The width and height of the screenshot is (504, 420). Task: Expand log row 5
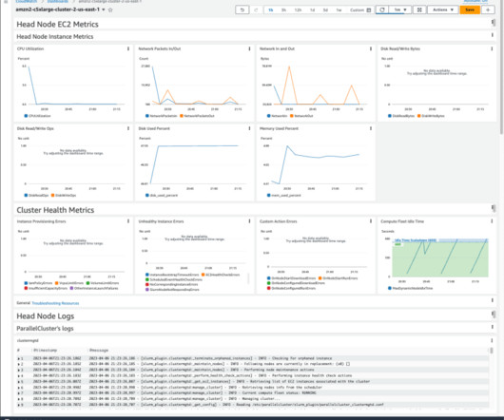click(x=19, y=382)
